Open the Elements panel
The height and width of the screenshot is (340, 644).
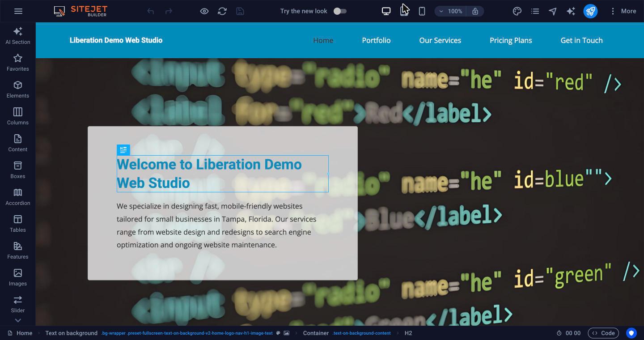[x=18, y=89]
